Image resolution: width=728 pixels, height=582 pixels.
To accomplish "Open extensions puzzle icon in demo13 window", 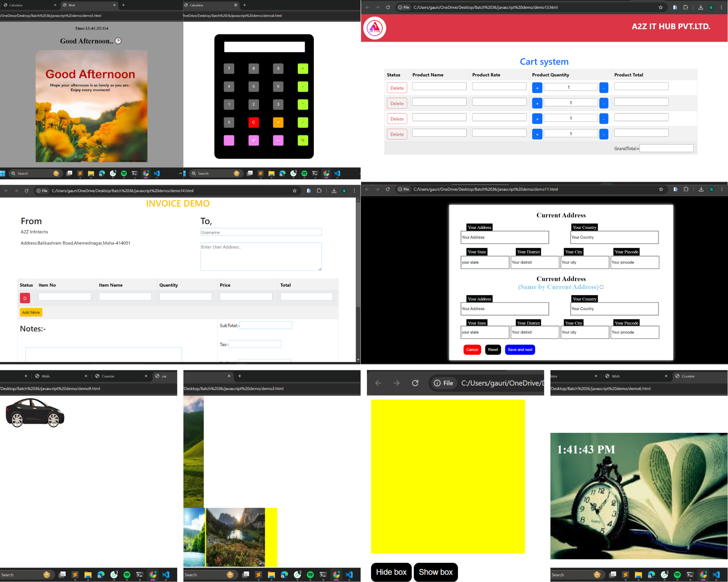I will pos(685,7).
